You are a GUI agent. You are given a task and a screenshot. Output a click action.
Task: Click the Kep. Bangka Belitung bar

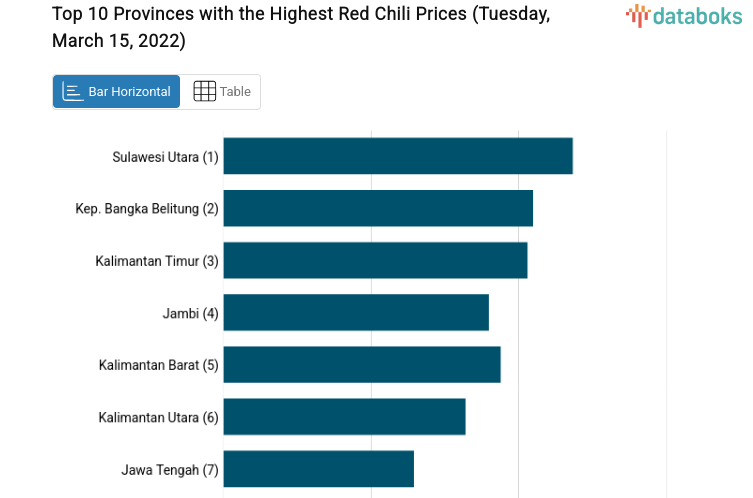point(377,208)
